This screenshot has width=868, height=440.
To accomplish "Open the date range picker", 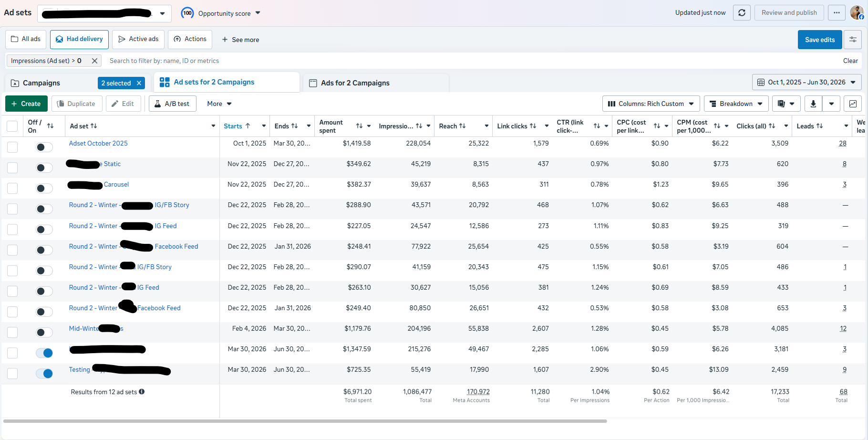I will coord(807,82).
